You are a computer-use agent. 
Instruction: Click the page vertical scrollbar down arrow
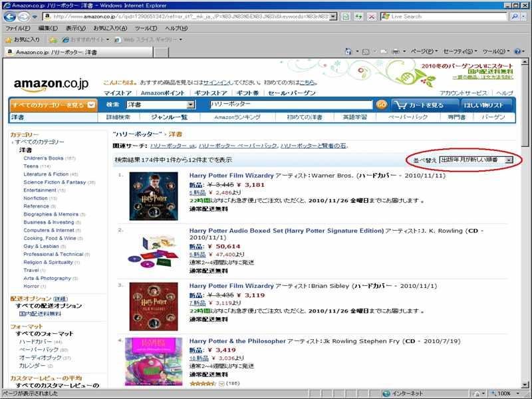525,385
